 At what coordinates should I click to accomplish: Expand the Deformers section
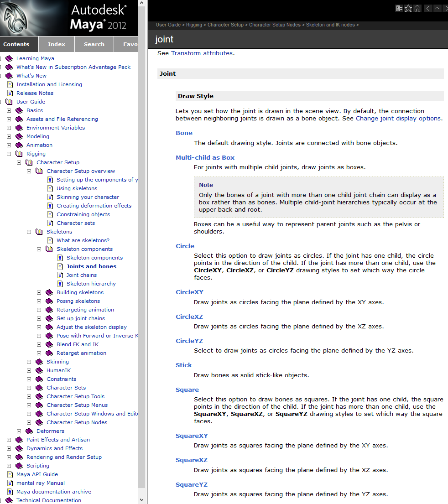pyautogui.click(x=19, y=431)
